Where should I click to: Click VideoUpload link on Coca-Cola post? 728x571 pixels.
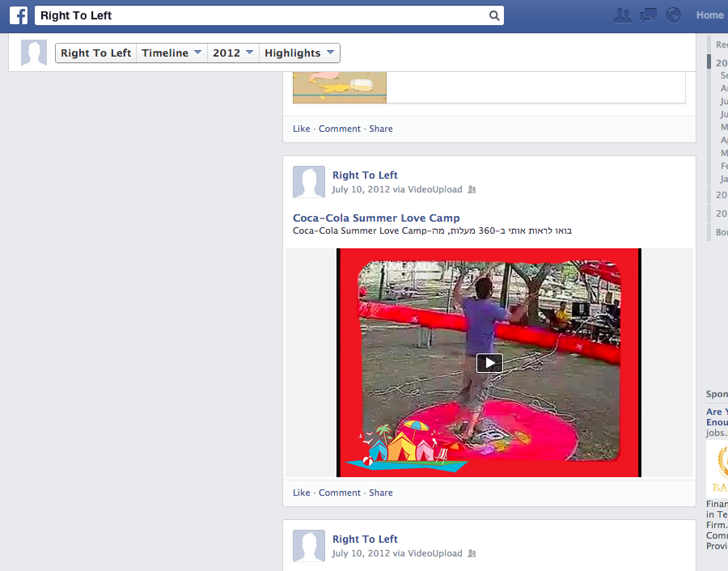pos(435,189)
